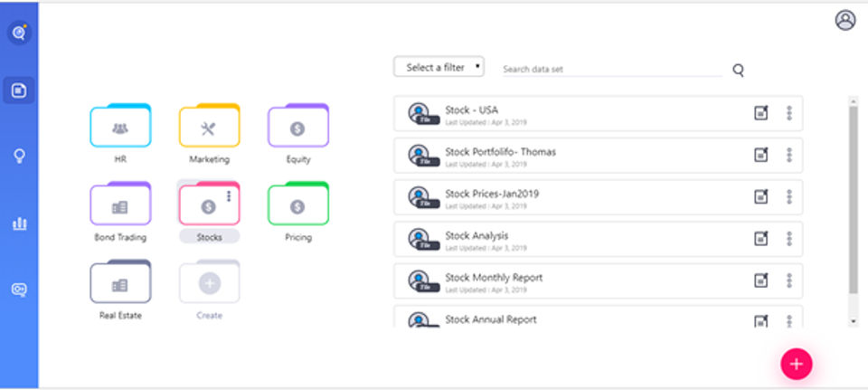
Task: Select the data sets sidebar icon
Action: [x=18, y=90]
